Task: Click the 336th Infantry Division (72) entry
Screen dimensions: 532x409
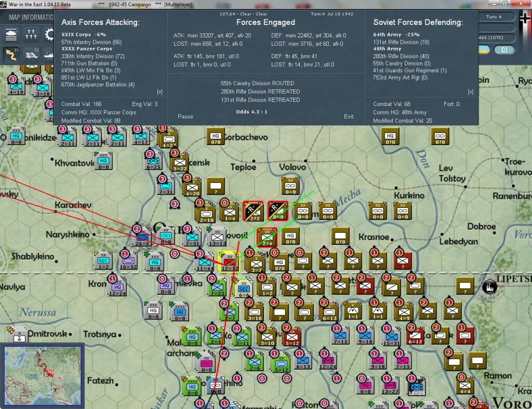Action: tap(93, 56)
